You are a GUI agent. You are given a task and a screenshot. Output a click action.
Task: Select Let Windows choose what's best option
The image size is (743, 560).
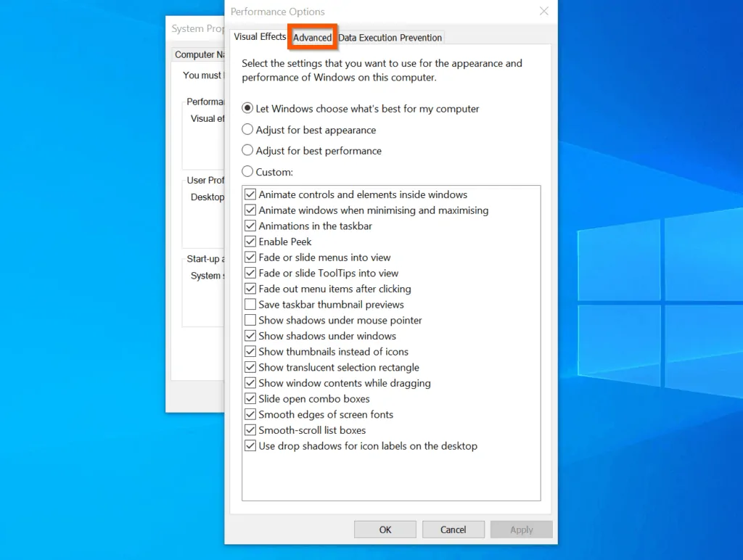pos(248,109)
